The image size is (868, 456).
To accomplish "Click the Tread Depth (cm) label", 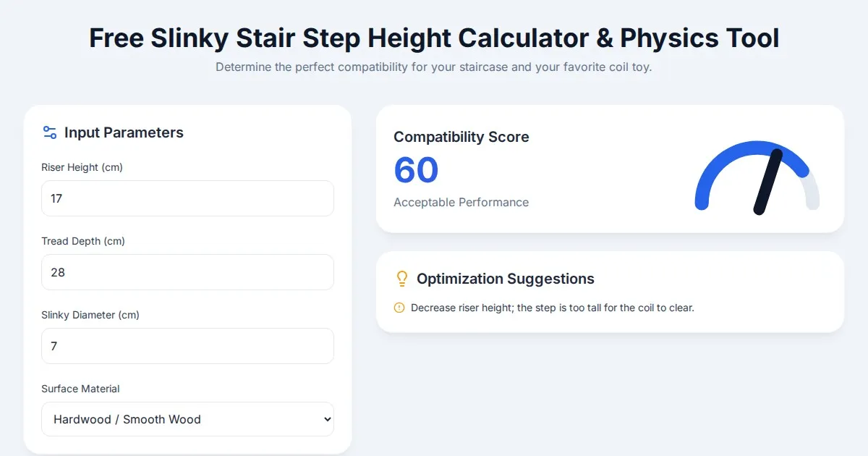I will coord(83,241).
